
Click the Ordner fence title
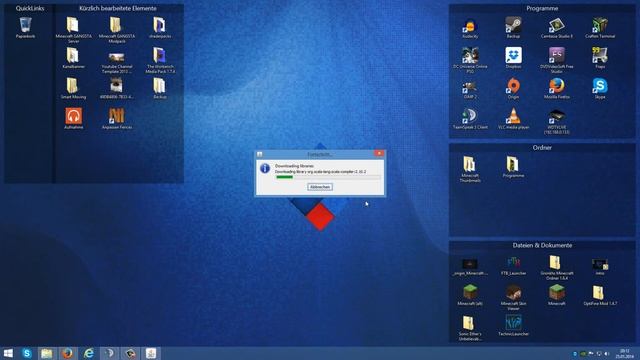pos(542,147)
